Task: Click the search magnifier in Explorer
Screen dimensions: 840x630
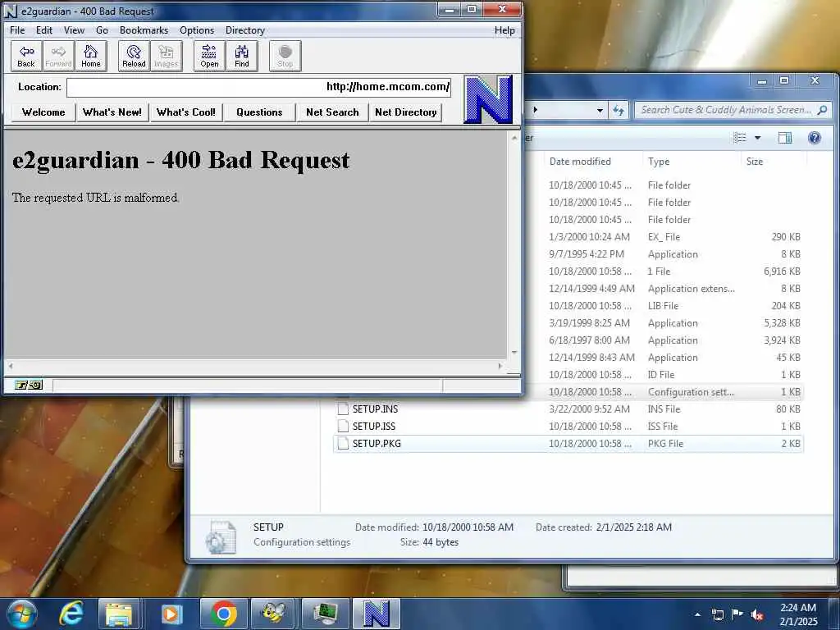Action: click(x=822, y=110)
